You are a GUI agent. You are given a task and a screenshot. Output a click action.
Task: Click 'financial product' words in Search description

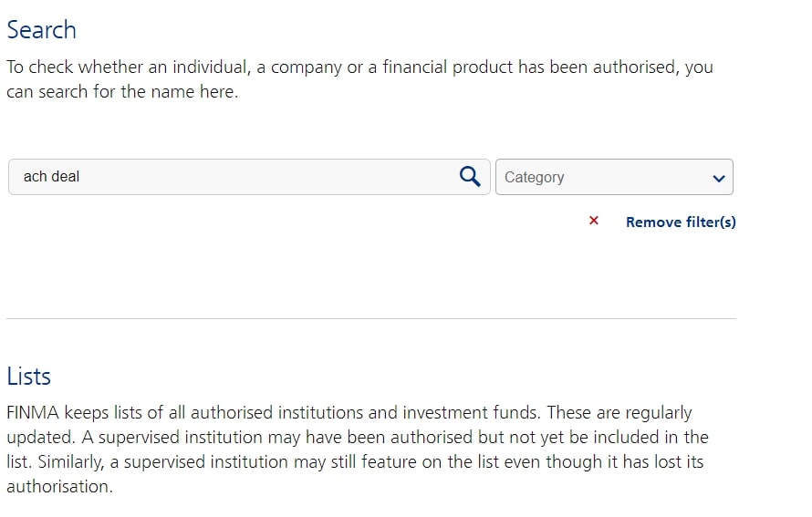[448, 67]
